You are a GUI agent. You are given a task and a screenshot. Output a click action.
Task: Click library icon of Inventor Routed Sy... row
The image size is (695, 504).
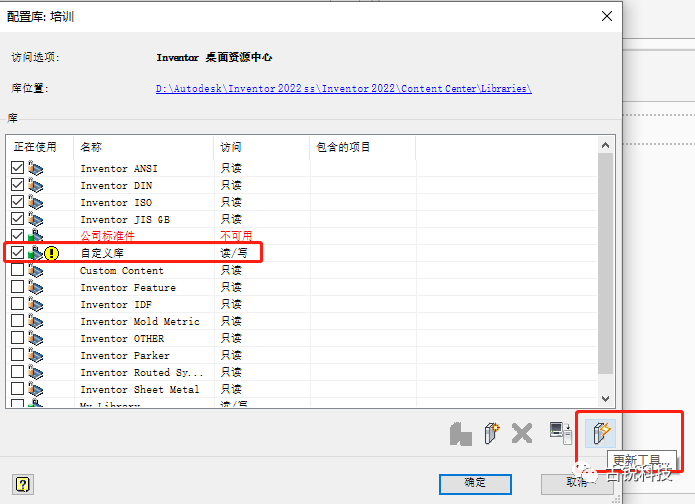[35, 372]
